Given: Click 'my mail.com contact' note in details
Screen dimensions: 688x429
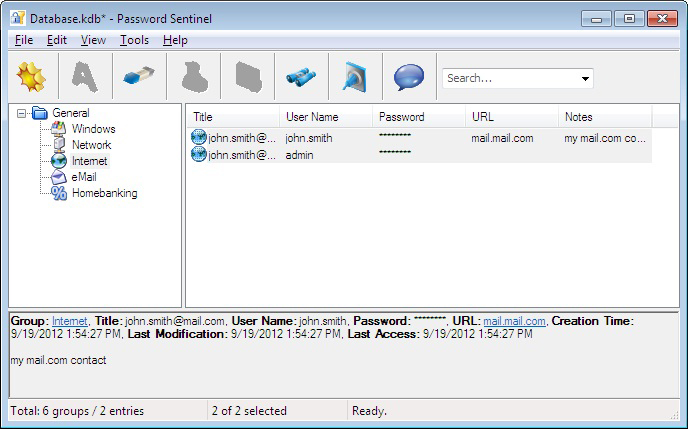Looking at the screenshot, I should (x=58, y=360).
